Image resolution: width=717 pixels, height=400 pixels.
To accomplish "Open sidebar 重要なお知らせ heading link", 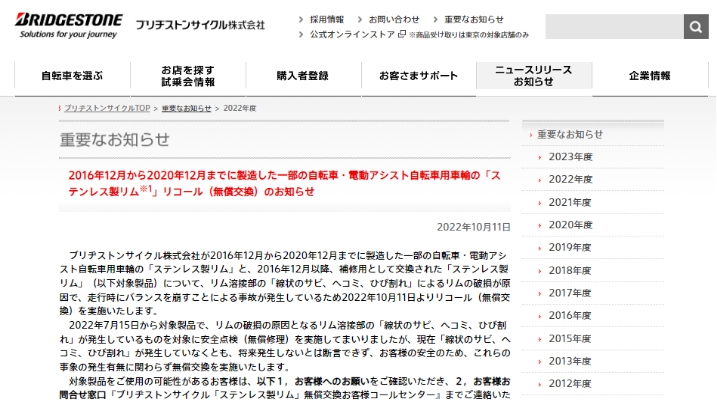I will 570,134.
